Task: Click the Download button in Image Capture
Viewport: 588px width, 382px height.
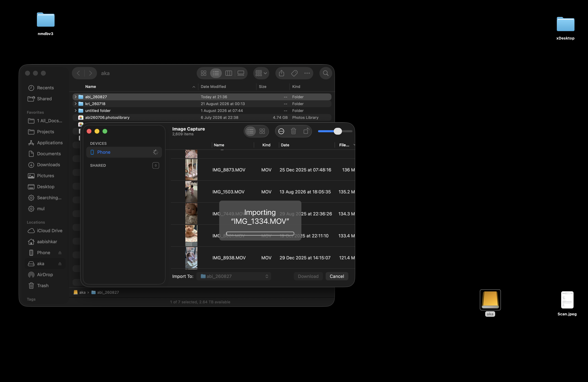Action: pyautogui.click(x=308, y=276)
